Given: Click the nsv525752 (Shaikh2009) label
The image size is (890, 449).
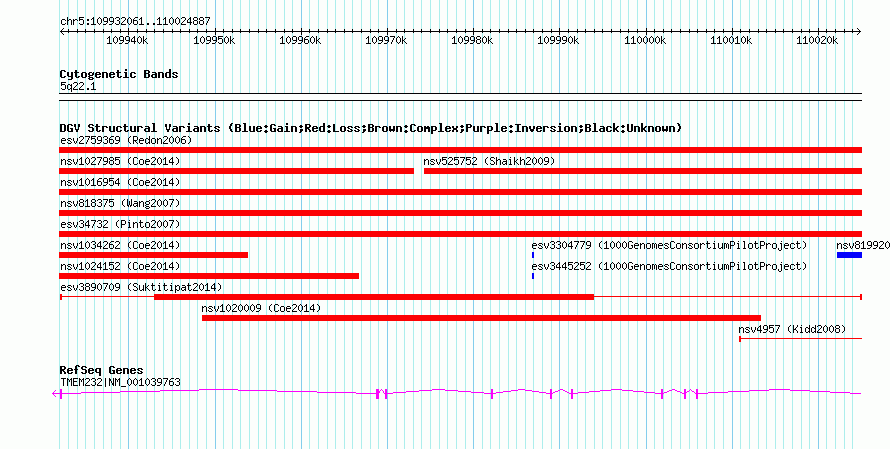Looking at the screenshot, I should click(x=489, y=161).
